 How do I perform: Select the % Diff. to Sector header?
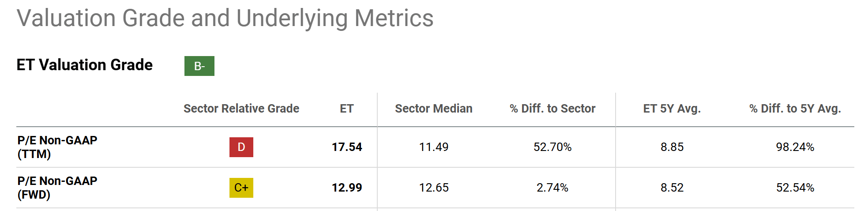pos(552,109)
